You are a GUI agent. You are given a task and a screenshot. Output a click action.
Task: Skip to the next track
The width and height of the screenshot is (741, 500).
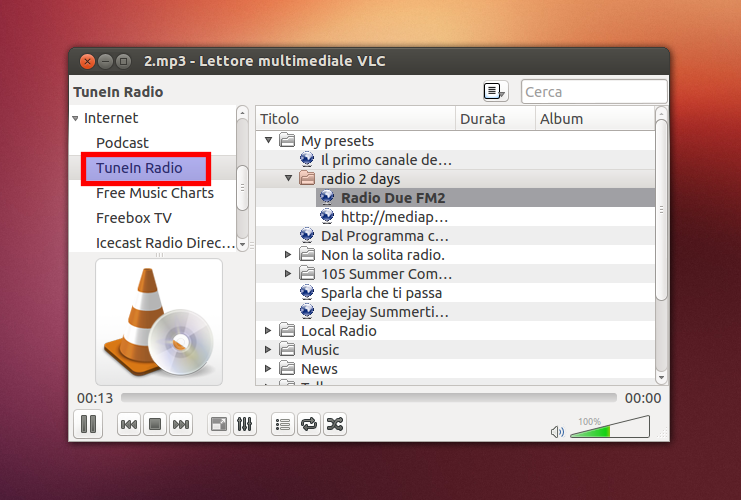pos(181,424)
